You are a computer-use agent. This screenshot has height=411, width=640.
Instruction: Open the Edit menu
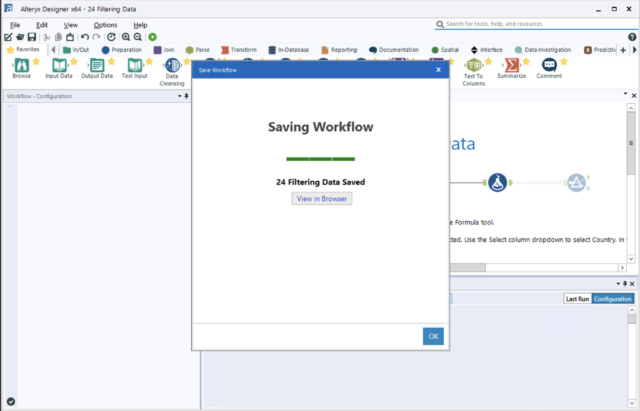coord(42,25)
